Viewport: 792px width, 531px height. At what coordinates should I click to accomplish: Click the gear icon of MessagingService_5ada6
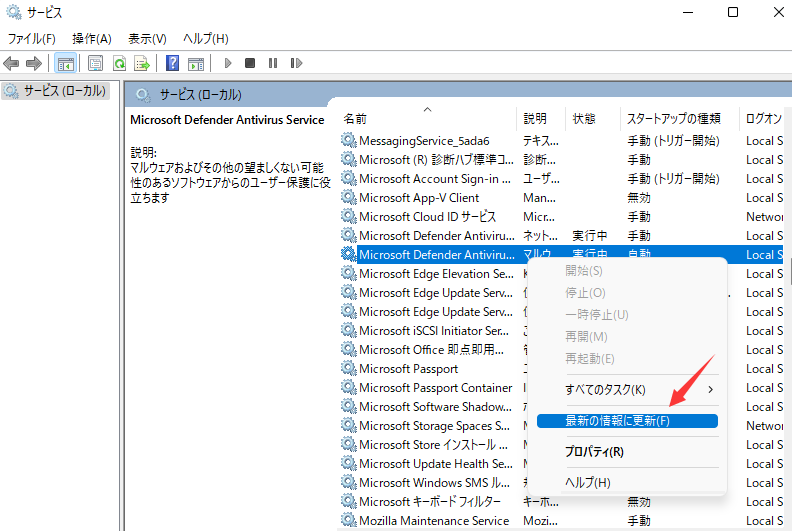click(x=349, y=140)
